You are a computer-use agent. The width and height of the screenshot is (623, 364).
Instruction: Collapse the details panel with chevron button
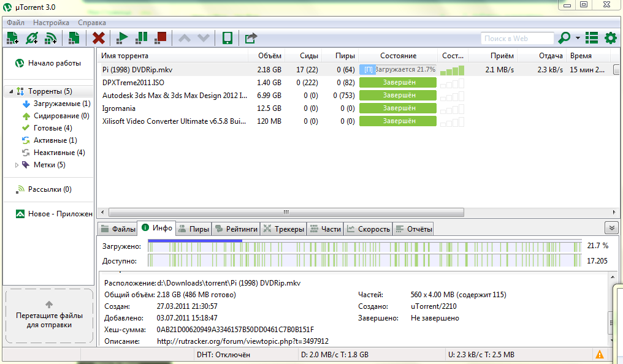611,227
